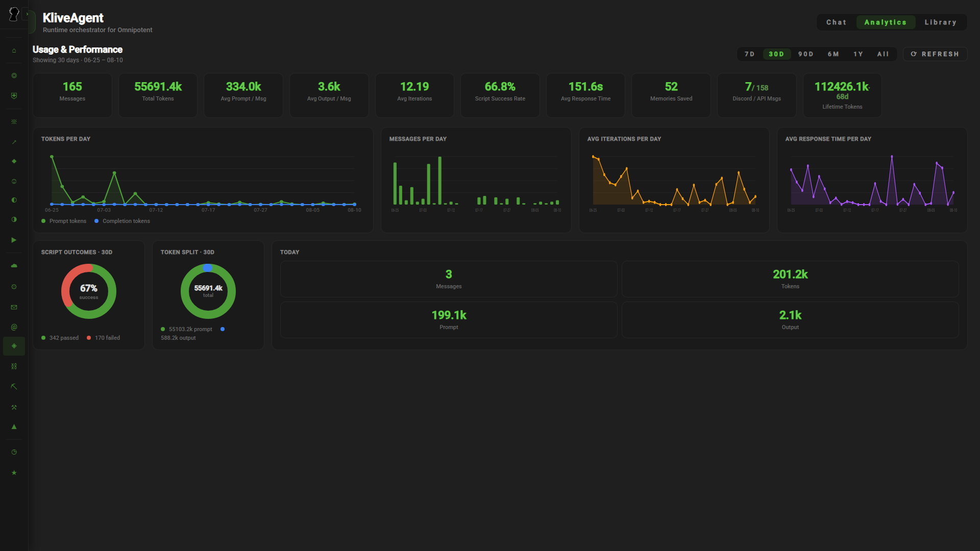Click the Total Tokens stat card
Viewport: 980px width, 551px height.
158,95
